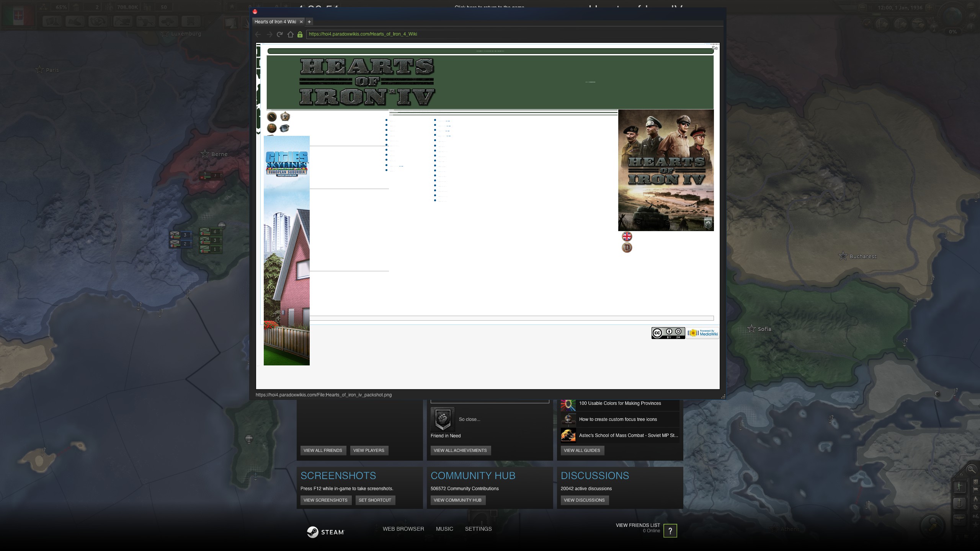980x551 pixels.
Task: Select the UK flag language icon
Action: [x=627, y=236]
